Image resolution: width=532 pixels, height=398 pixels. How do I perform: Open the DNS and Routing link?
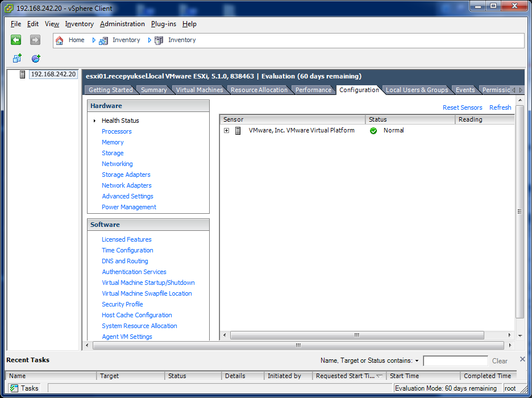pyautogui.click(x=125, y=262)
